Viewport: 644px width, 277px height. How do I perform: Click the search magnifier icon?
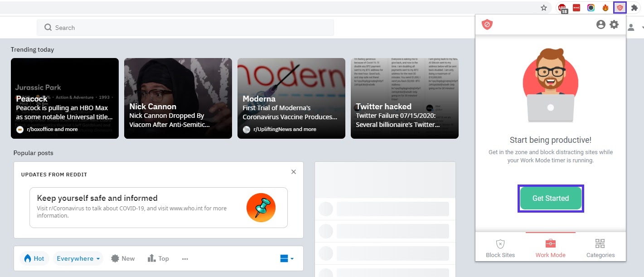[48, 28]
